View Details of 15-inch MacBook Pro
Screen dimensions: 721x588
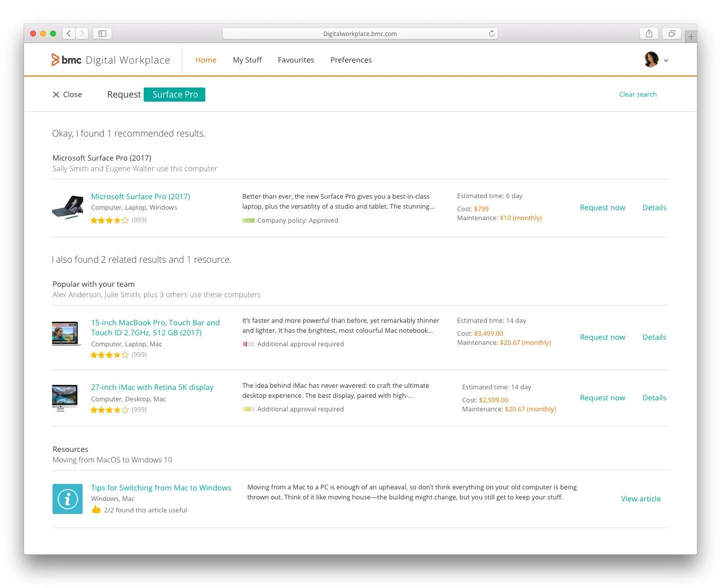(x=654, y=337)
